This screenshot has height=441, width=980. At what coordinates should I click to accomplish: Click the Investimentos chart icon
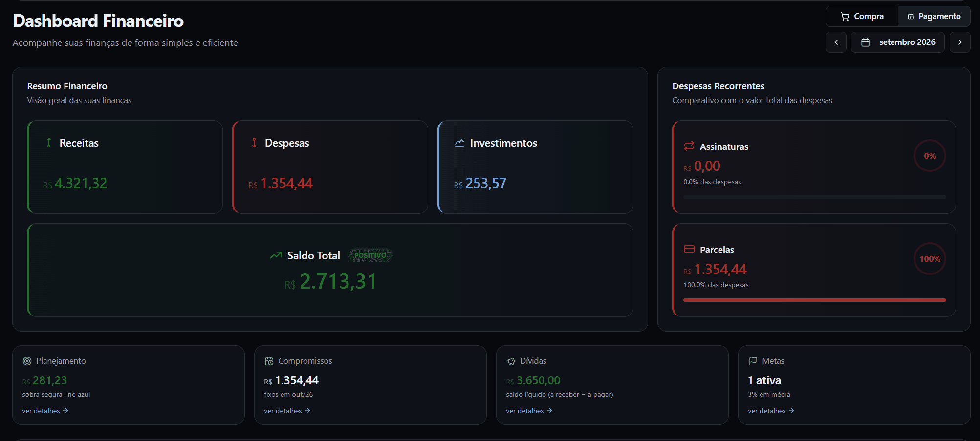459,143
